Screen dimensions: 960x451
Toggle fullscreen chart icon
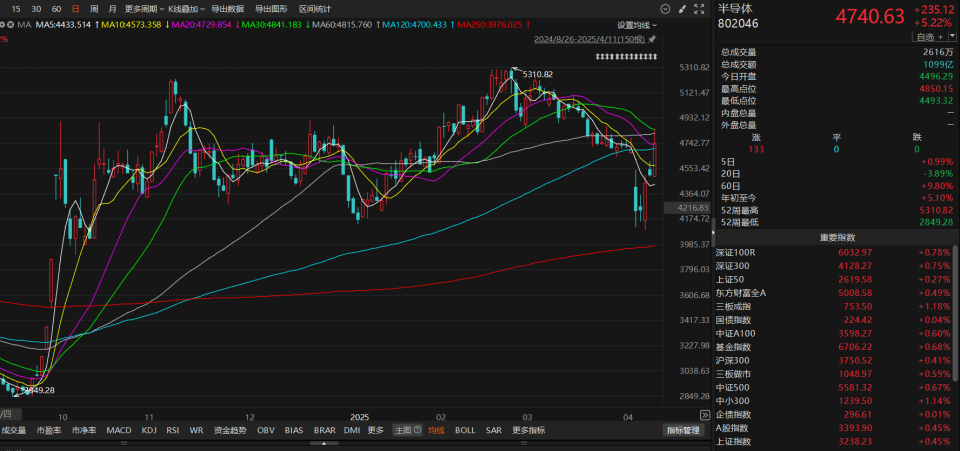pyautogui.click(x=699, y=9)
